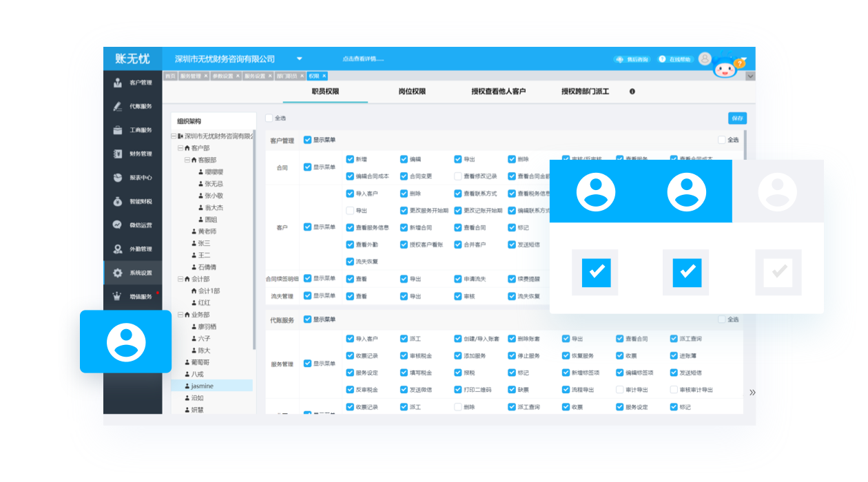
Task: Open 系统设置 in the sidebar
Action: click(x=133, y=273)
